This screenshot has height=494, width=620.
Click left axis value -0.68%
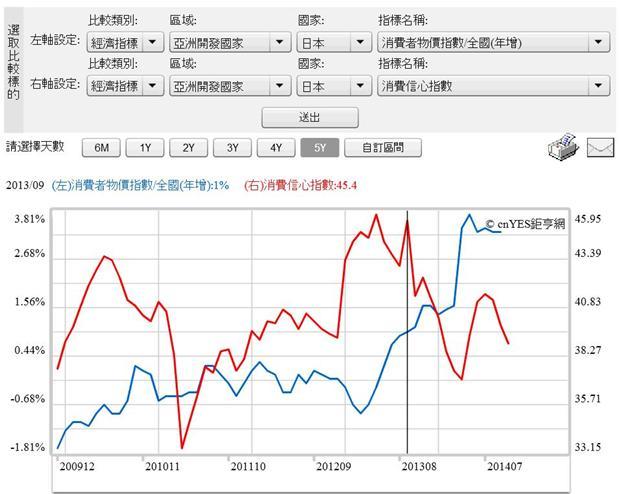28,399
